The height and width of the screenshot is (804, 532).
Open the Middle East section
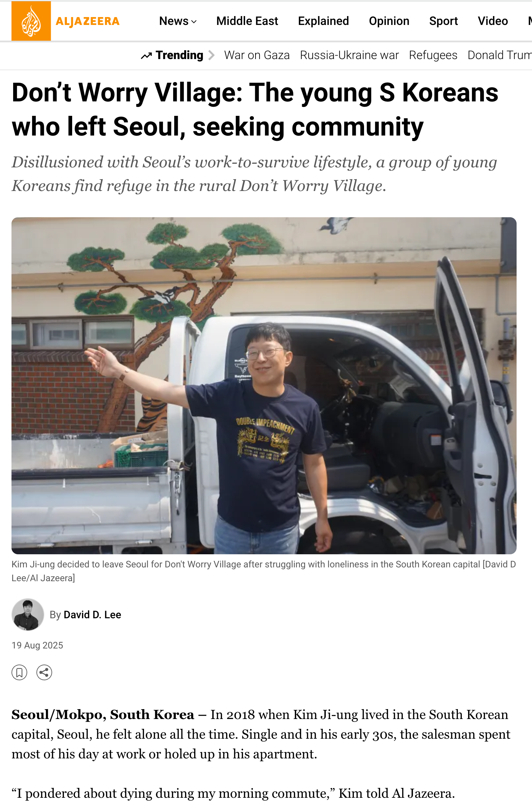click(x=247, y=21)
